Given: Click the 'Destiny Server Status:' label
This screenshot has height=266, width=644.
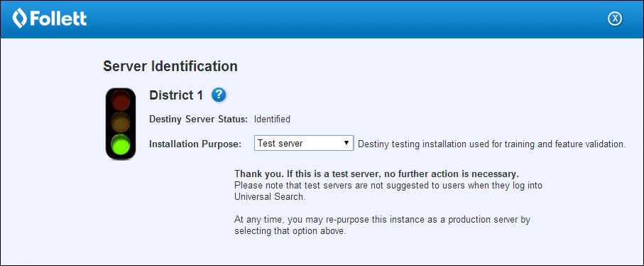Looking at the screenshot, I should (x=198, y=119).
